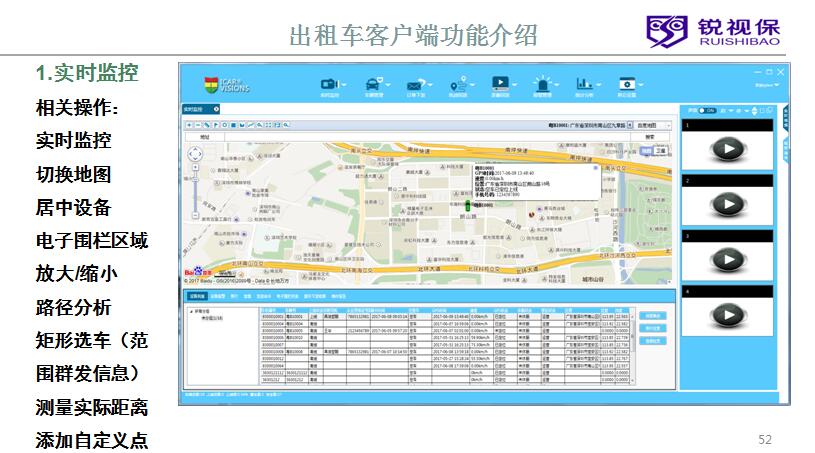Close the real-time monitoring tab
The image size is (815, 453).
coord(216,109)
